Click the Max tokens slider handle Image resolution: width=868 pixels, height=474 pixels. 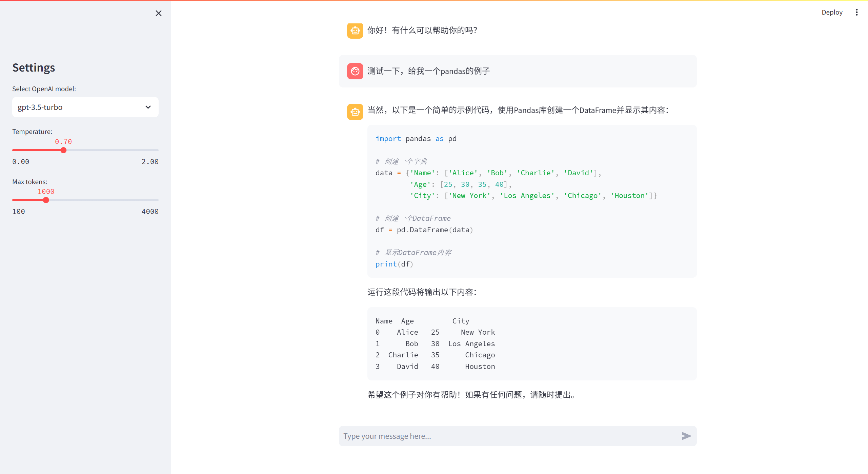[46, 200]
